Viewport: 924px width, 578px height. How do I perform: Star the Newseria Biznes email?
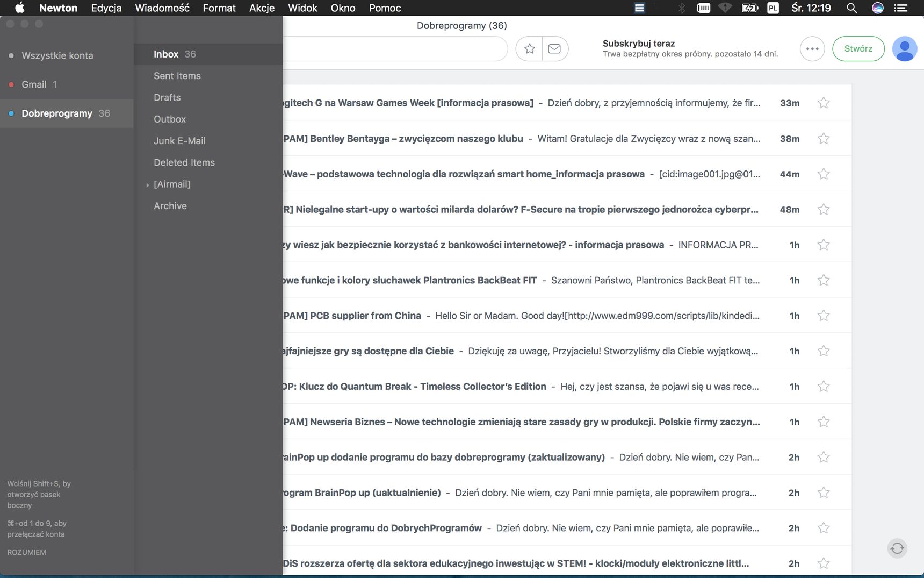pos(824,422)
